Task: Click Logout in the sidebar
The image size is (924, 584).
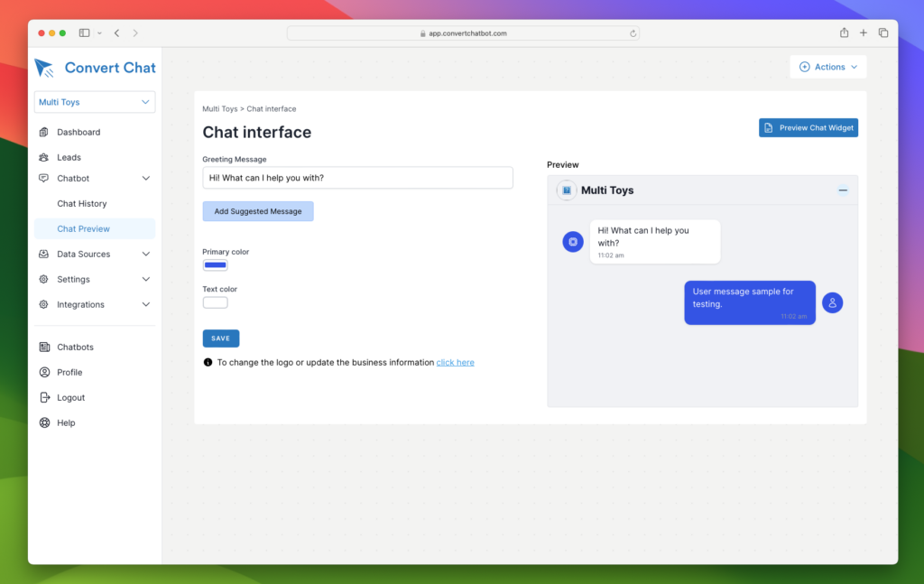Action: (70, 398)
